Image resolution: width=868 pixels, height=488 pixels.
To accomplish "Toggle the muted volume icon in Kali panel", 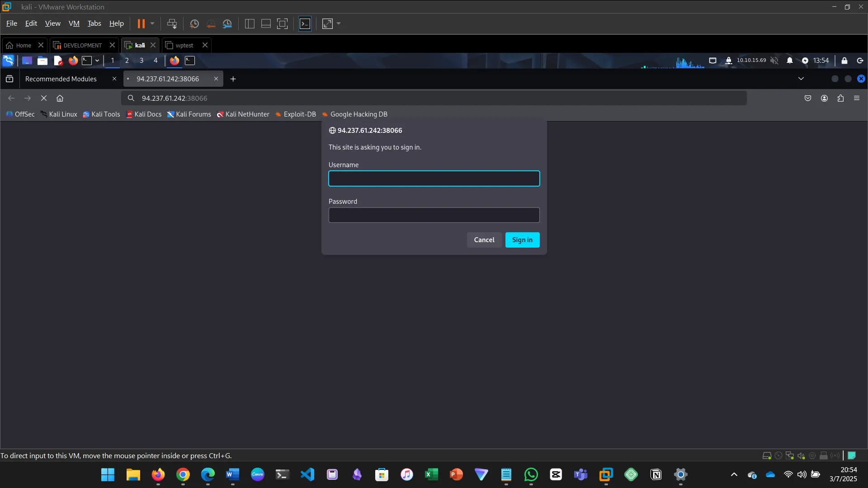I will pos(774,61).
